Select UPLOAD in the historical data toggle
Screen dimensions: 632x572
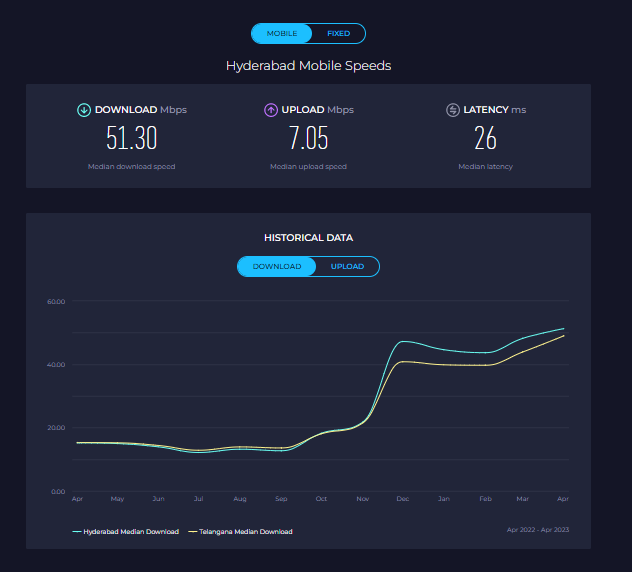tap(347, 267)
